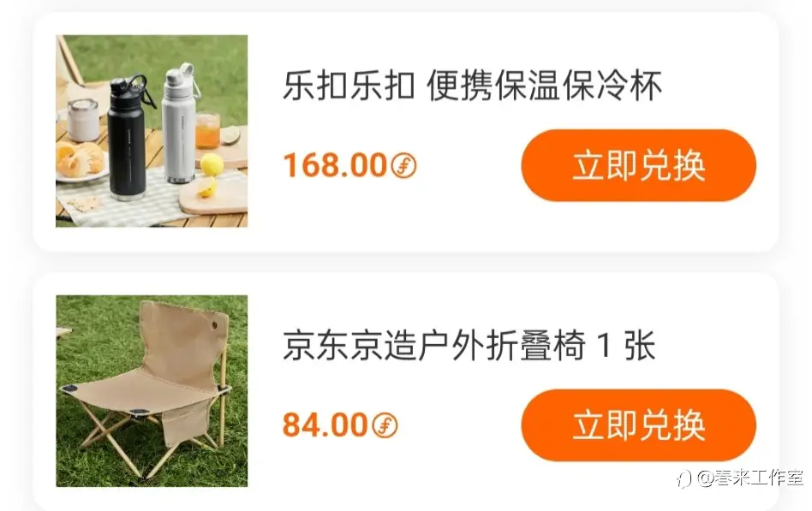Click the points coin icon beside 168.00
Viewport: 812px width, 511px height.
coord(403,166)
